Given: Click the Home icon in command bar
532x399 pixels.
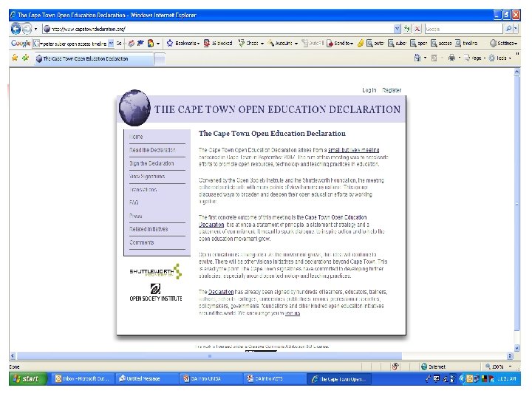Looking at the screenshot, I should (x=417, y=58).
